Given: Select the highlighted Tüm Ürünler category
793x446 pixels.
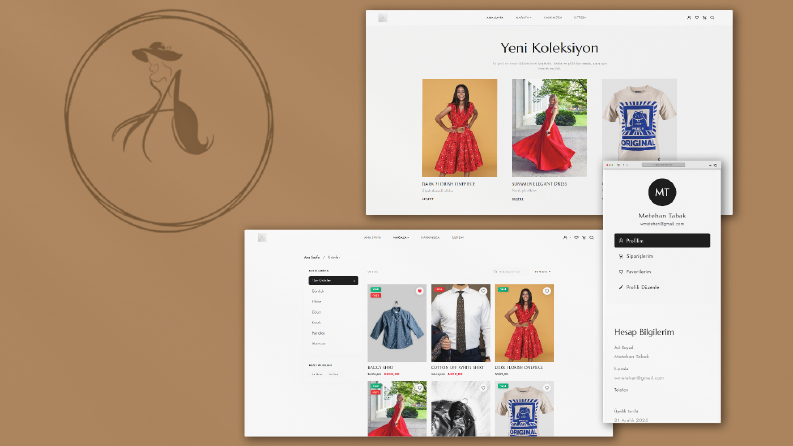Looking at the screenshot, I should click(333, 280).
